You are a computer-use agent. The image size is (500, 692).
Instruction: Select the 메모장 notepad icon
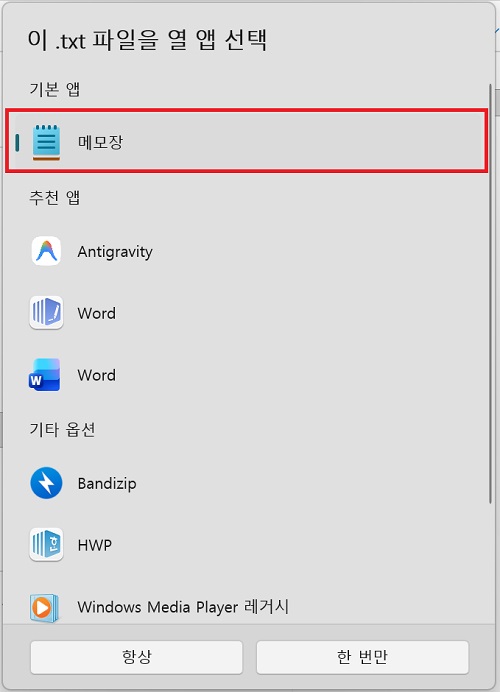pyautogui.click(x=46, y=142)
